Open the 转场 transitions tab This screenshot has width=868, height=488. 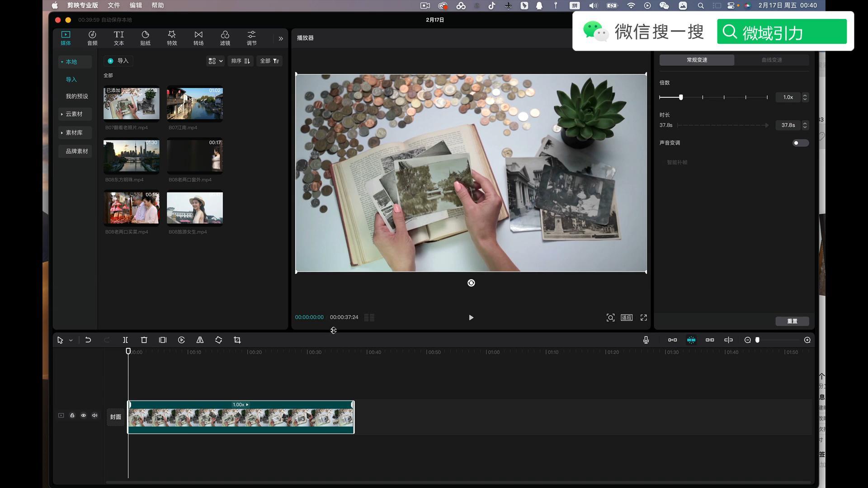(198, 38)
